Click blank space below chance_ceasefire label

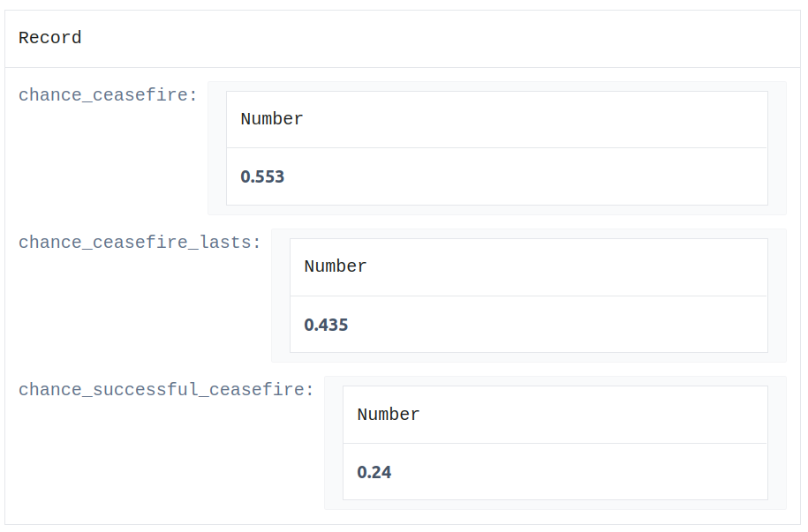(x=109, y=160)
